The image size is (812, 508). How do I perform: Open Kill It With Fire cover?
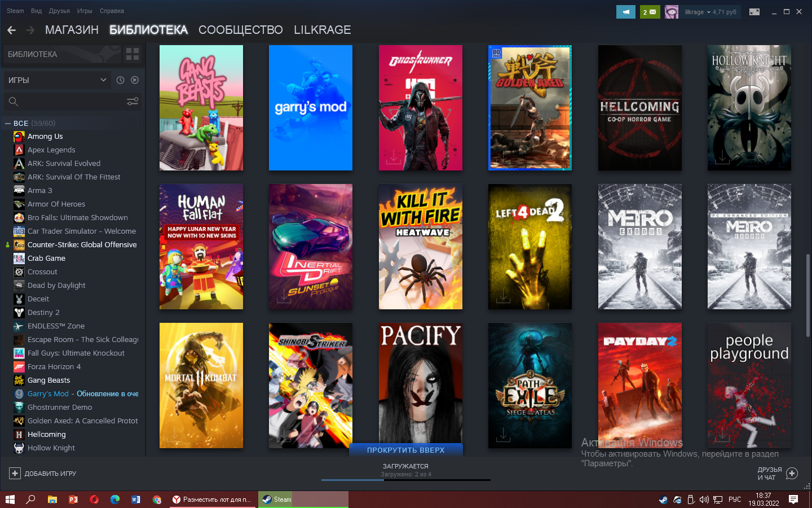[421, 247]
